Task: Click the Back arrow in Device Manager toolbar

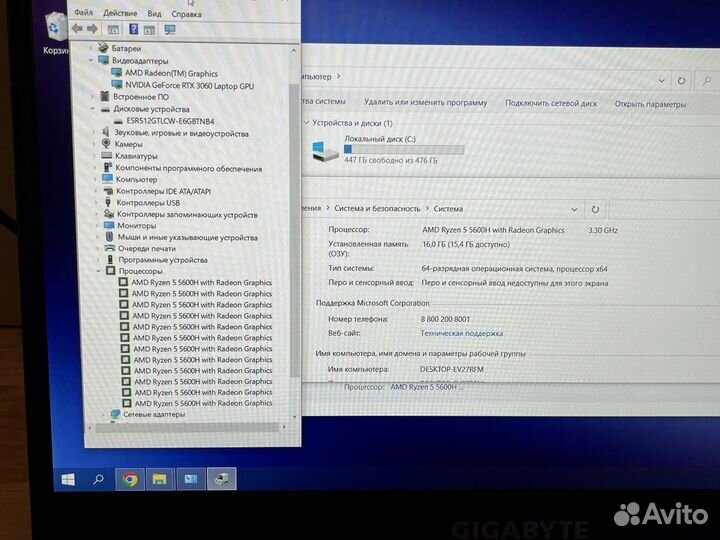Action: pos(77,29)
